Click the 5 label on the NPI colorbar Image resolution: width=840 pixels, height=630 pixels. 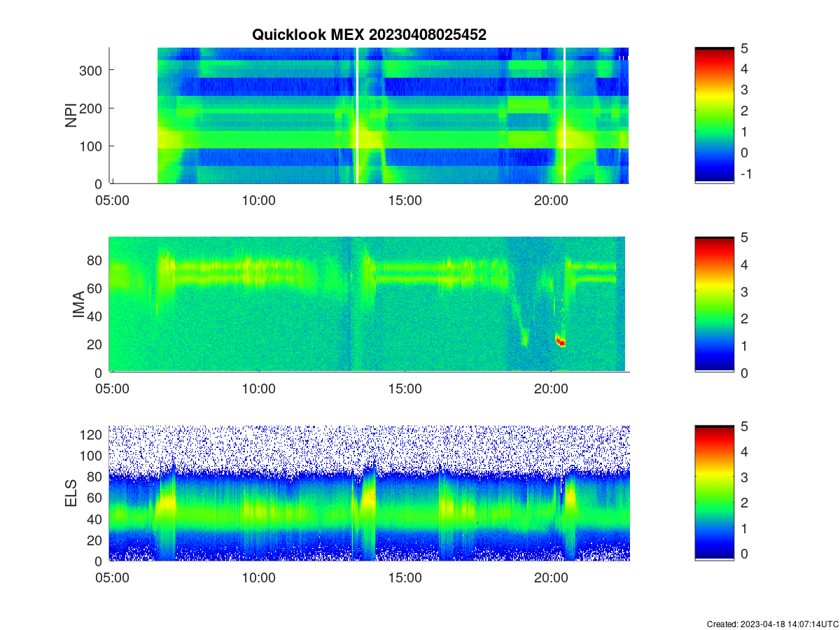(x=745, y=48)
